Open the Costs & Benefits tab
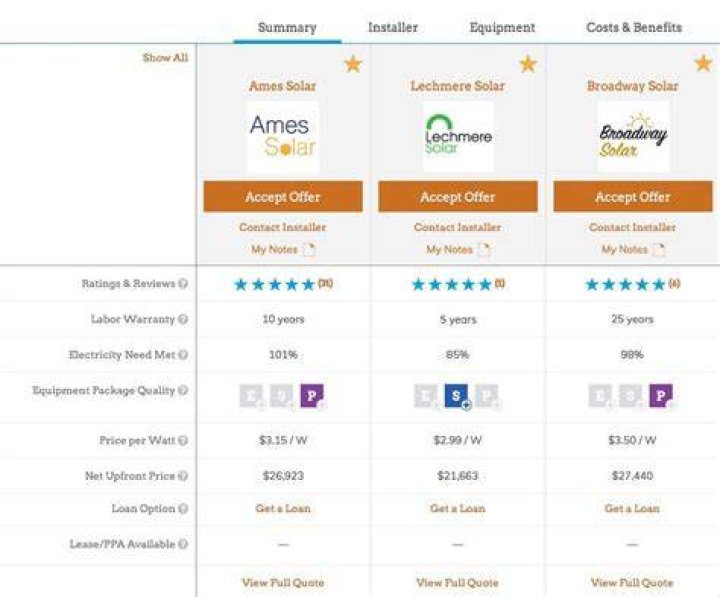 634,28
